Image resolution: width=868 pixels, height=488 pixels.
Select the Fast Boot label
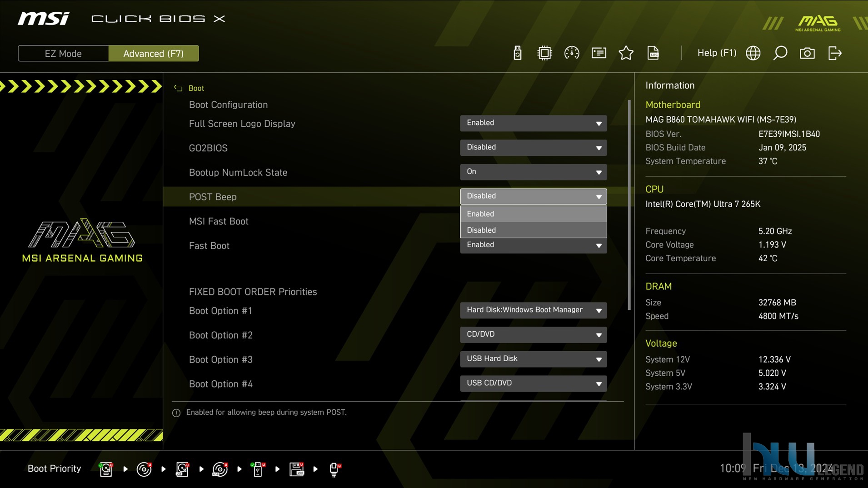click(x=209, y=246)
